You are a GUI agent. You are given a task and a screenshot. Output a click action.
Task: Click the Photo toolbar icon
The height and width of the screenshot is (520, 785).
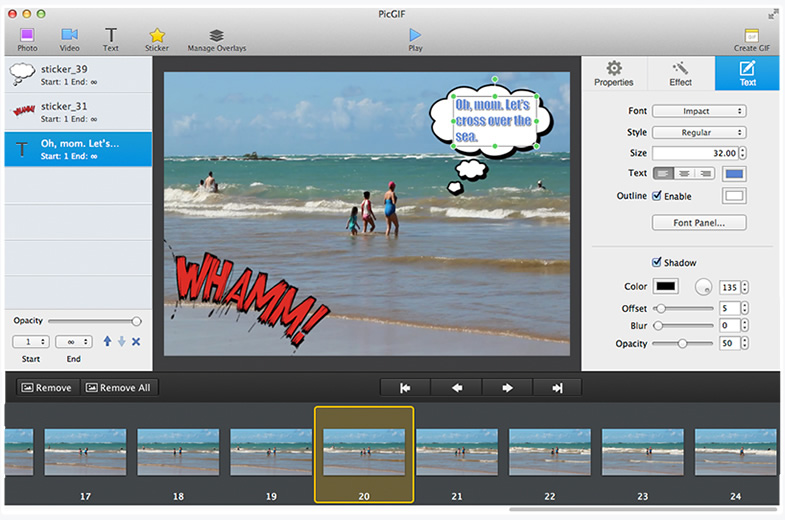point(27,38)
